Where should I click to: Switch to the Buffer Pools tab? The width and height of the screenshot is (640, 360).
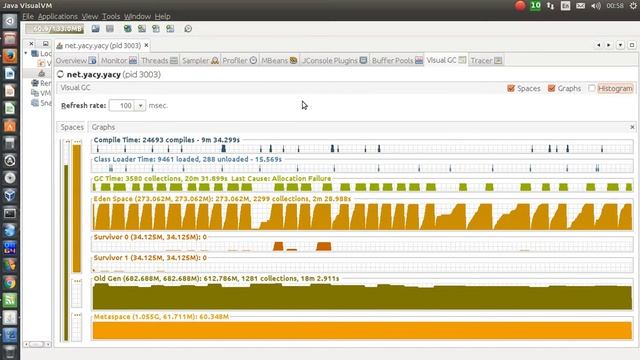397,60
